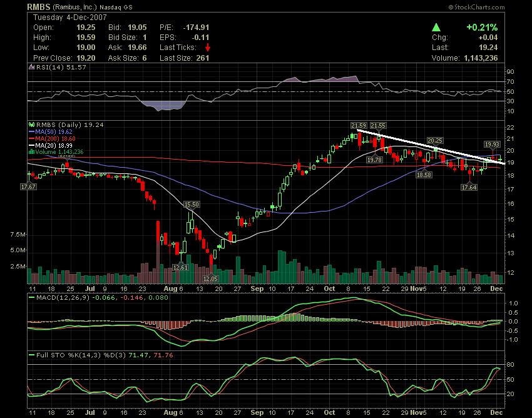Select the Open value 19.25

coord(86,28)
